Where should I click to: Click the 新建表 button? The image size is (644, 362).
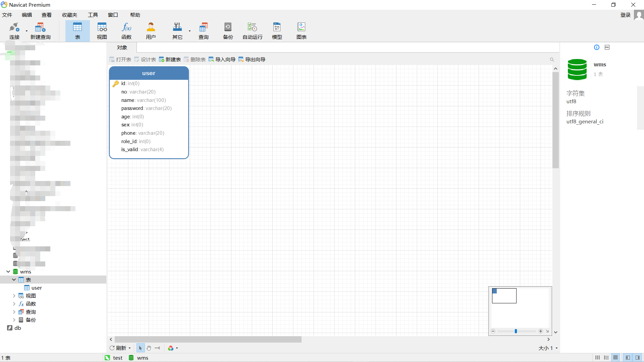click(x=170, y=59)
